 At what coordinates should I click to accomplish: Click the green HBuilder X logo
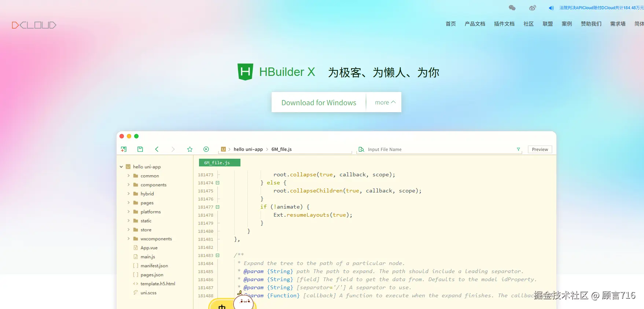point(245,72)
